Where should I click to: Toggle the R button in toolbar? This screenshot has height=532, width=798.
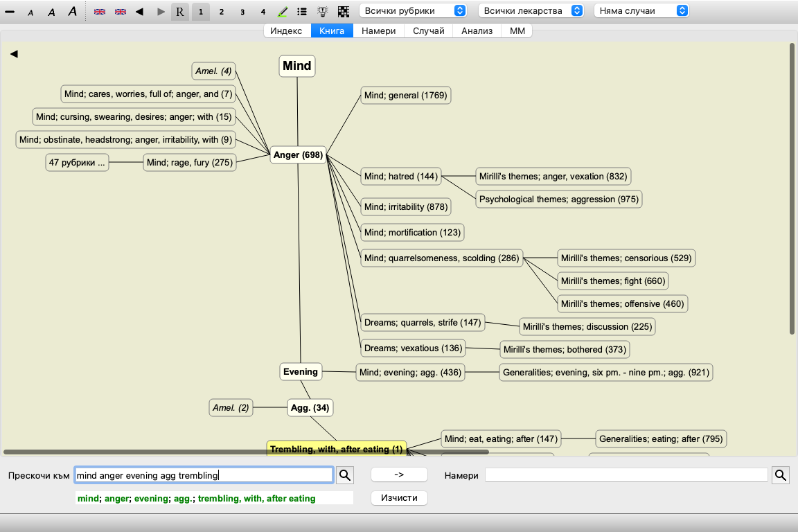[180, 12]
